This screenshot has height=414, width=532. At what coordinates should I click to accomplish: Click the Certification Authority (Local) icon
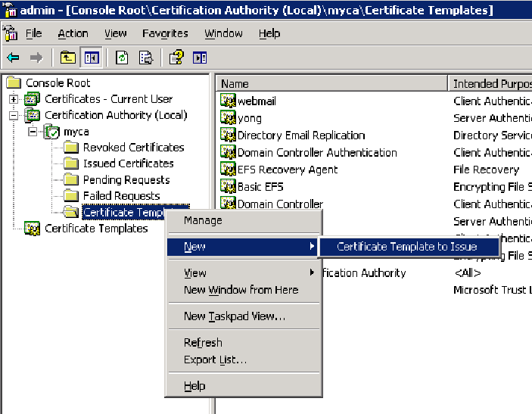(x=32, y=115)
